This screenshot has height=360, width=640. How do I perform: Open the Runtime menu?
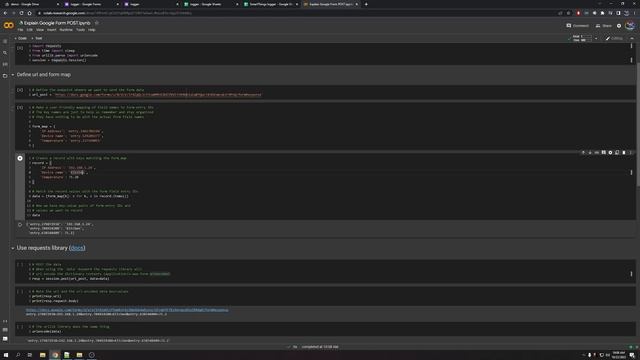coord(66,30)
